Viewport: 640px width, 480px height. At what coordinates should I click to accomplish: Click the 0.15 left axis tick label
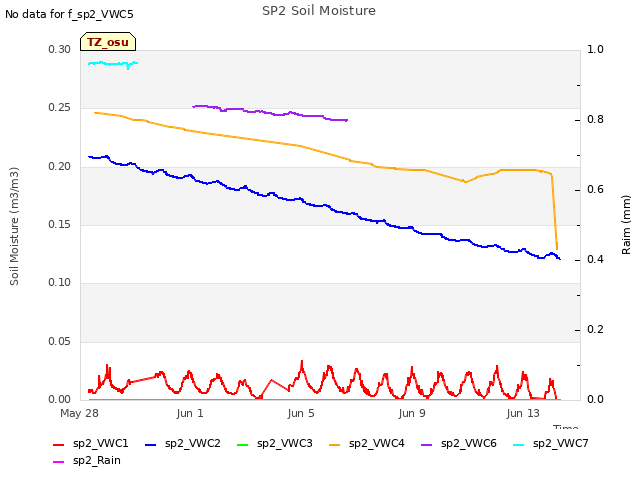pyautogui.click(x=60, y=224)
